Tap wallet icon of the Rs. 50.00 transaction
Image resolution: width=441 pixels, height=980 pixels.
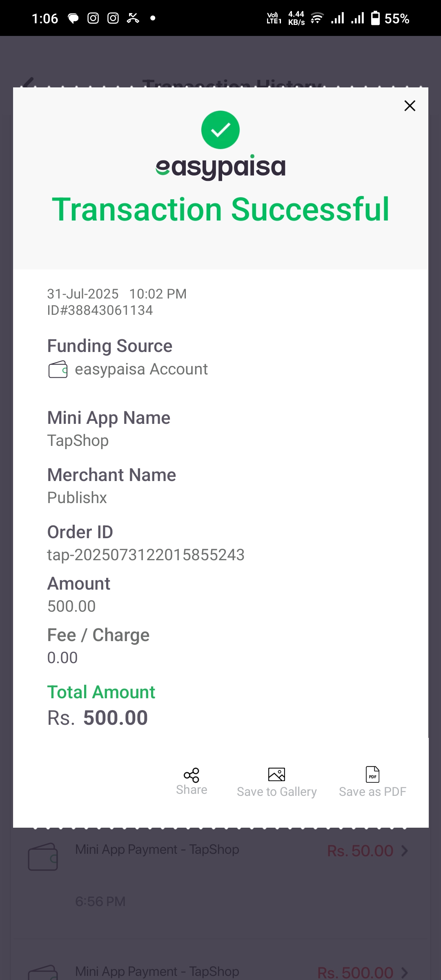(43, 857)
